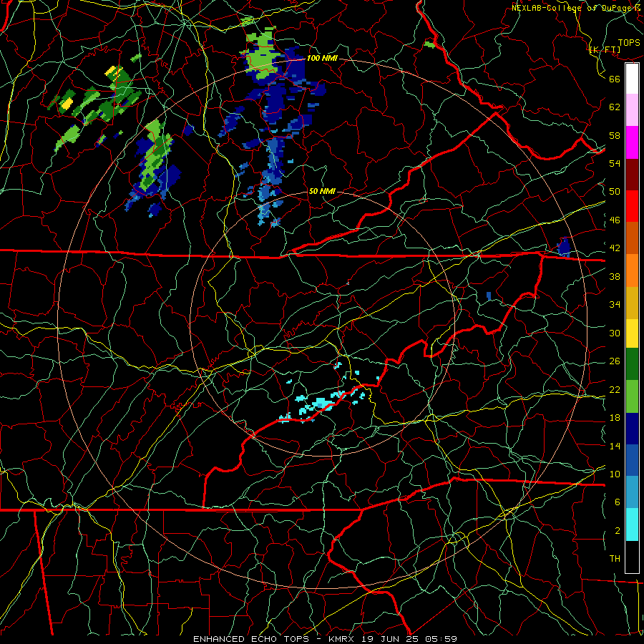The image size is (644, 644).
Task: Click the bright orange legend swatch
Action: pyautogui.click(x=632, y=270)
